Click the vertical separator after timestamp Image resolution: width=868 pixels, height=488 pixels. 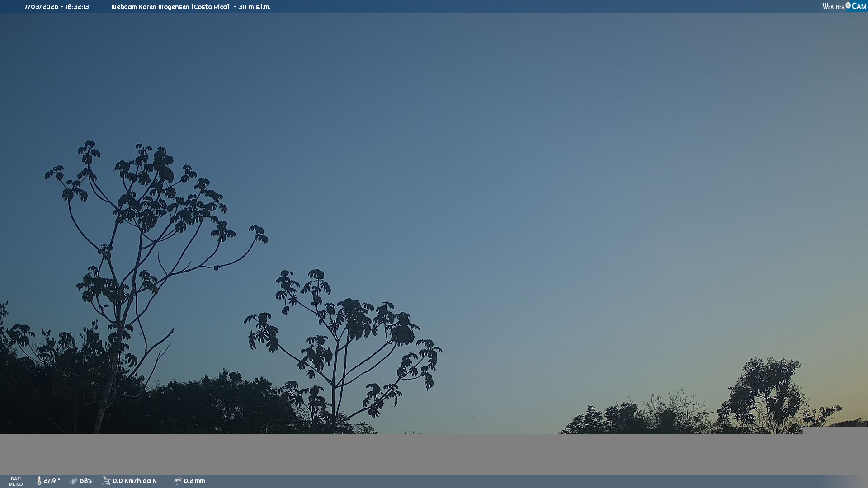coord(99,7)
